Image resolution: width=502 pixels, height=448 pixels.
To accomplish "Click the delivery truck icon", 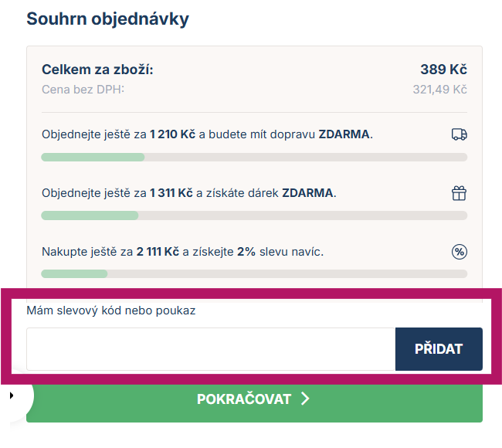I will [x=459, y=134].
